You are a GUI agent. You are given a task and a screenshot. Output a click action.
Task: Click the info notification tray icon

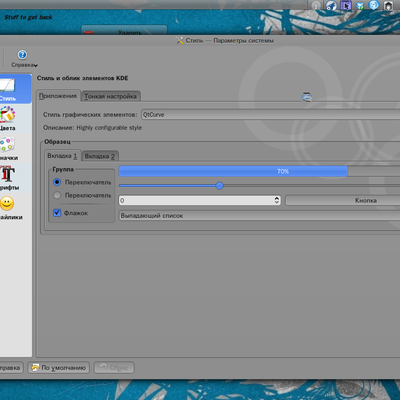[316, 6]
